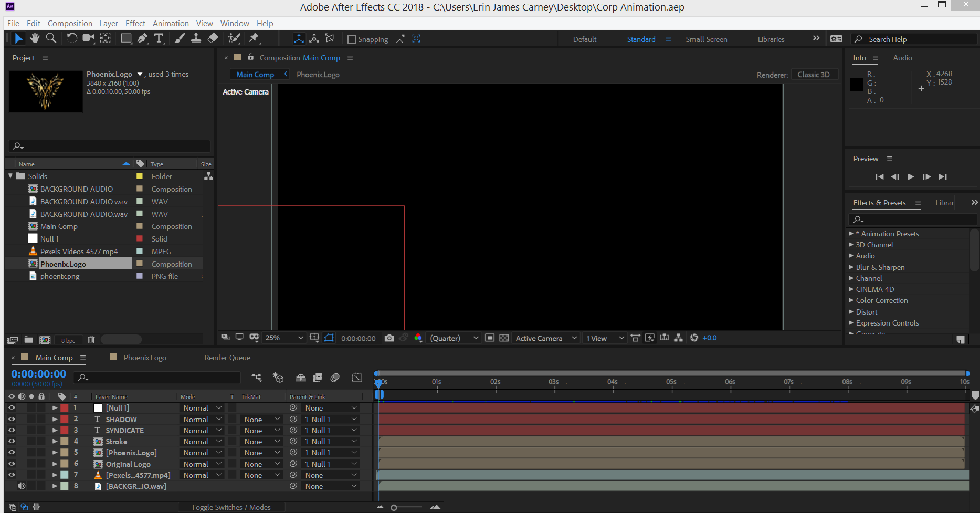Open the 1 View layout dropdown
The width and height of the screenshot is (980, 513).
coord(605,338)
